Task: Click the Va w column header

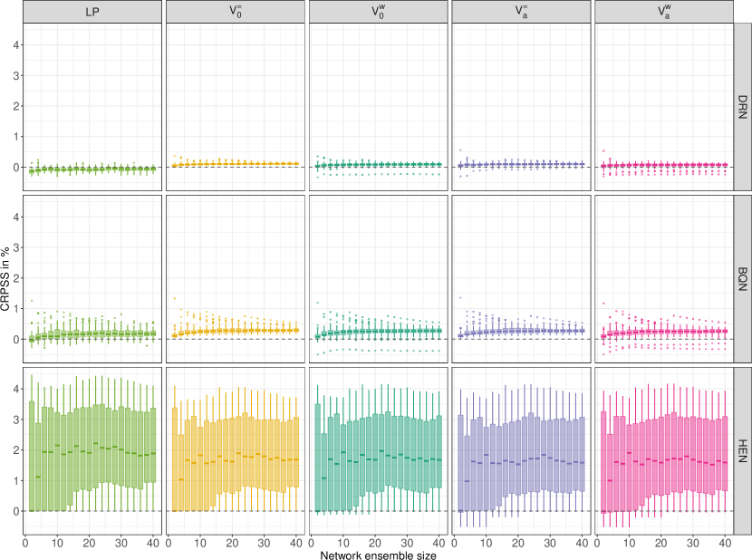Action: pyautogui.click(x=663, y=12)
